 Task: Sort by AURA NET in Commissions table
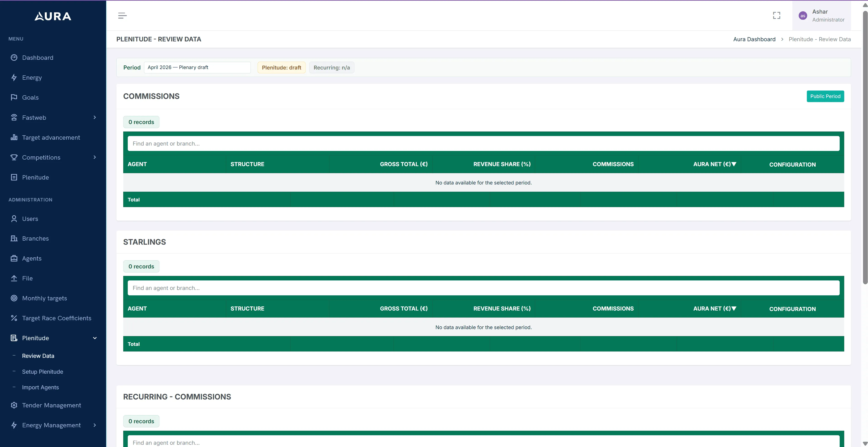point(715,164)
